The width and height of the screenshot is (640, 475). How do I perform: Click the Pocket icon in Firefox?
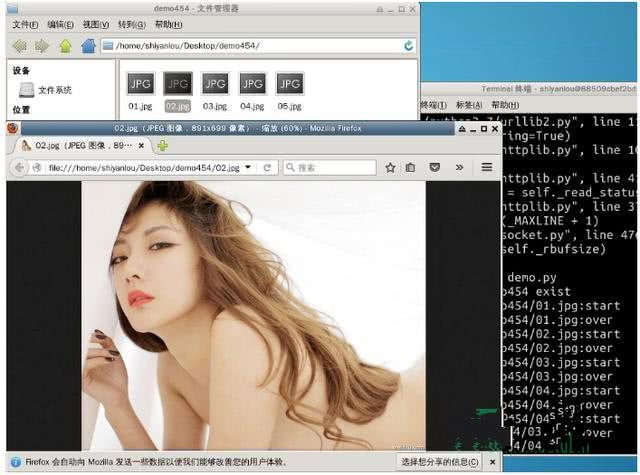[435, 167]
